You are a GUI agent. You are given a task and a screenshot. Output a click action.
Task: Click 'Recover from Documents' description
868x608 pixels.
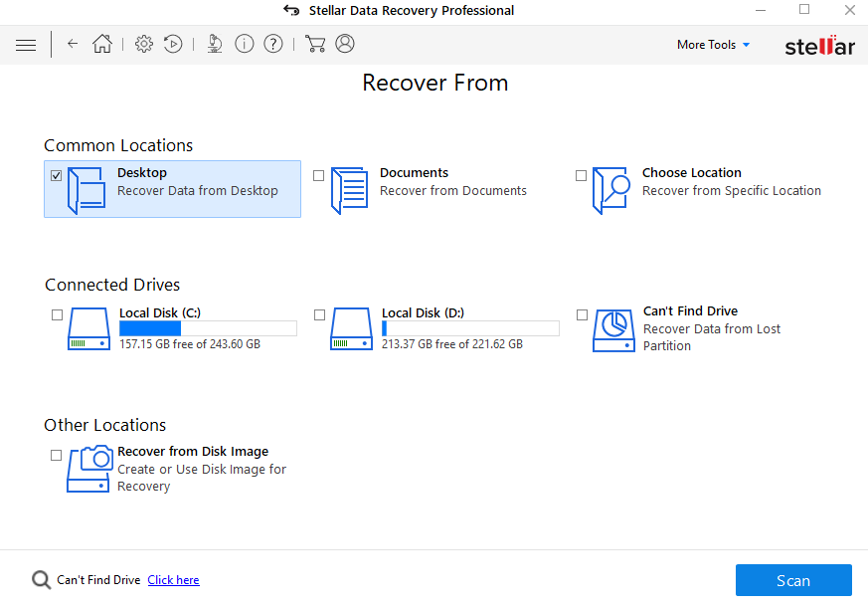click(452, 191)
